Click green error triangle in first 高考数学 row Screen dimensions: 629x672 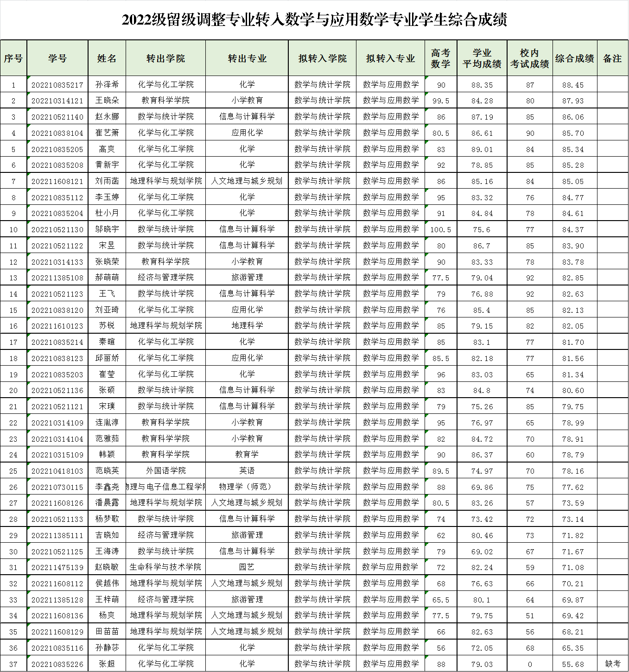coord(426,78)
